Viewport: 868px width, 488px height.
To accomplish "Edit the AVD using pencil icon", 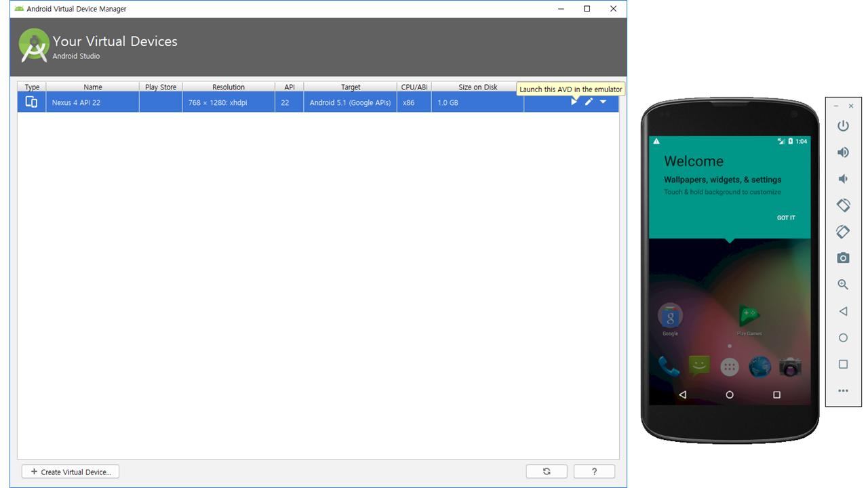I will [589, 102].
